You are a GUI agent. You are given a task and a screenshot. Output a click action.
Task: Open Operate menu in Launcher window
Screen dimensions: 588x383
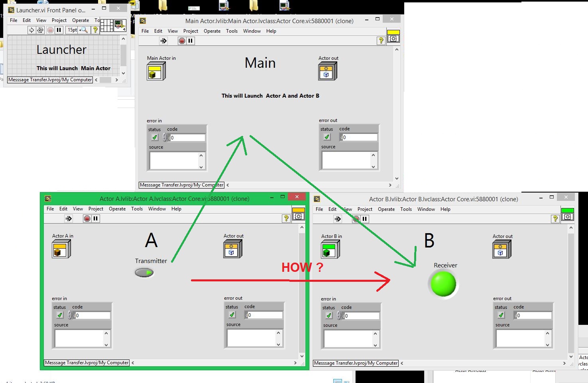[x=81, y=20]
